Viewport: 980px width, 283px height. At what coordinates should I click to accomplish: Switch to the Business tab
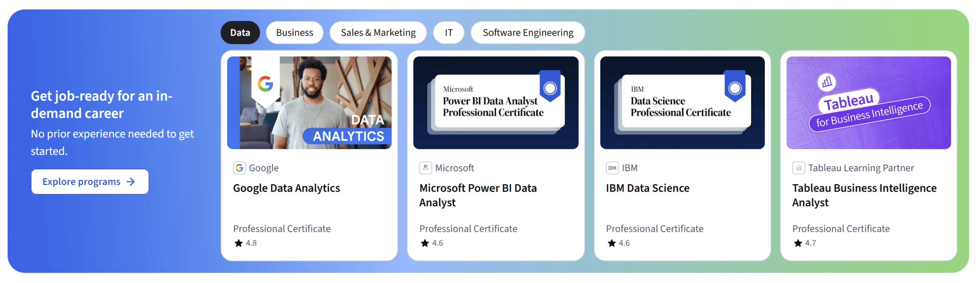pos(294,33)
